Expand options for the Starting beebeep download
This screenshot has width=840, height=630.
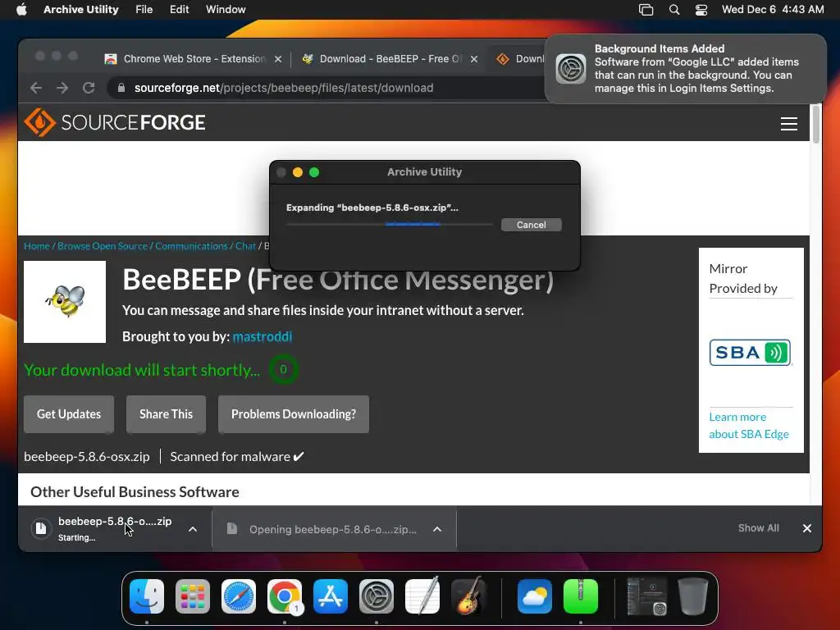[193, 529]
